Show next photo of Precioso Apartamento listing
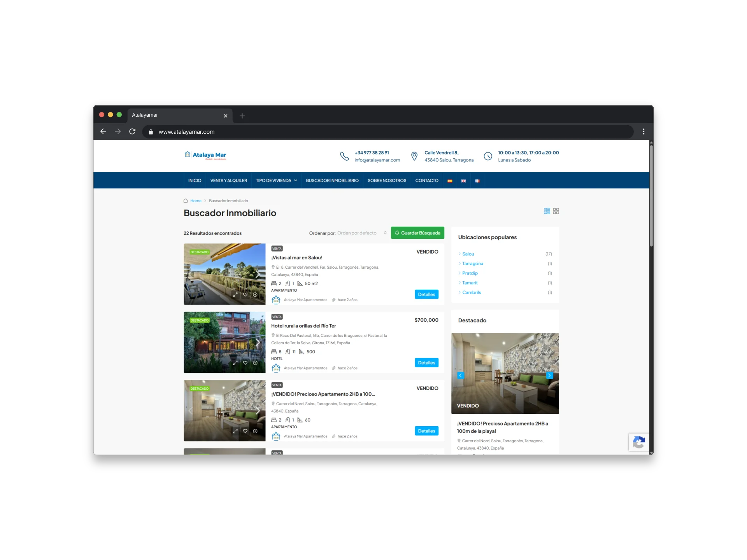The image size is (747, 560). pyautogui.click(x=258, y=411)
